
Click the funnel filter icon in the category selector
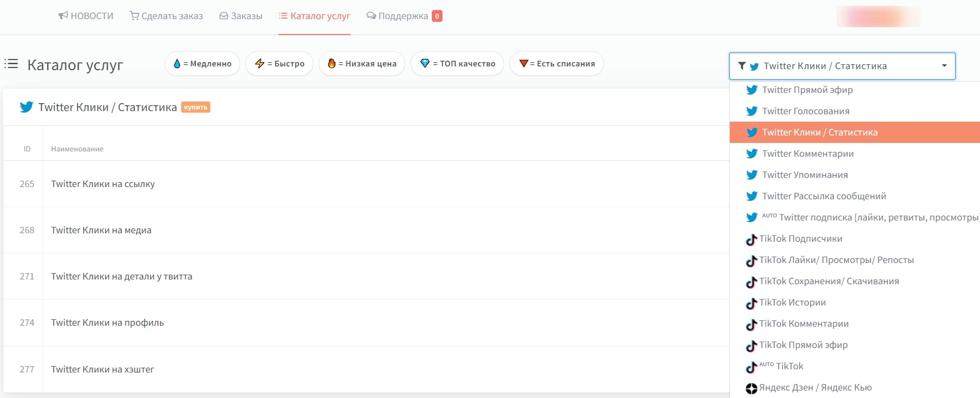pyautogui.click(x=742, y=66)
